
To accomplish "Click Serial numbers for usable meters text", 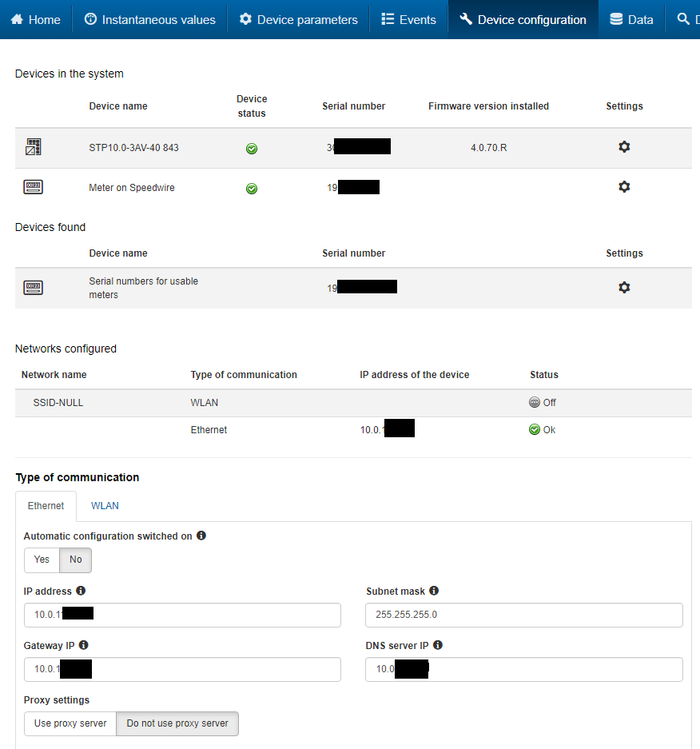I will pos(143,288).
